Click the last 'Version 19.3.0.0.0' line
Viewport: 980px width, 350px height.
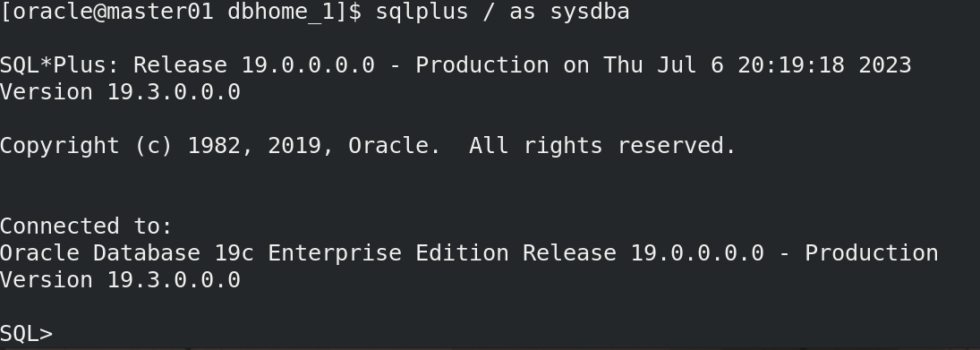(120, 280)
